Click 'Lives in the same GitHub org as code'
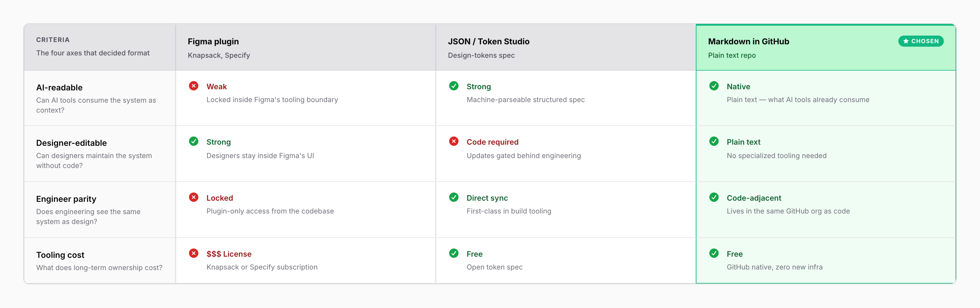The image size is (980, 308). point(788,211)
